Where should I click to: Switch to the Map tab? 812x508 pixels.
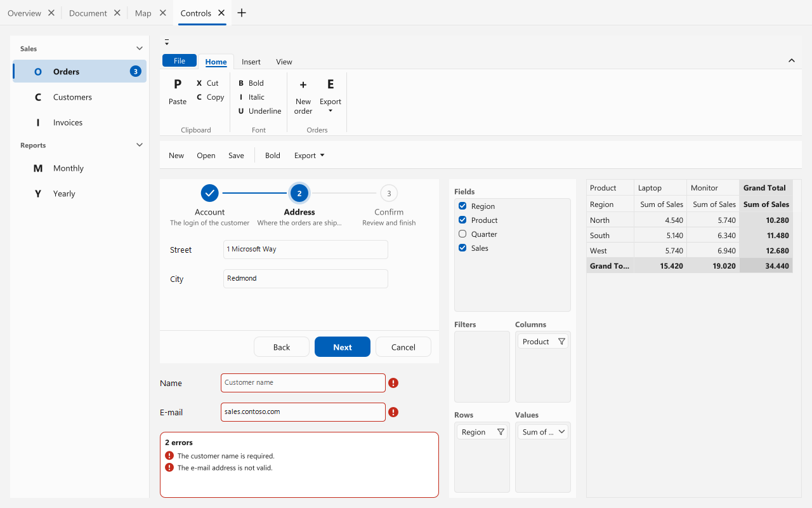pyautogui.click(x=143, y=13)
